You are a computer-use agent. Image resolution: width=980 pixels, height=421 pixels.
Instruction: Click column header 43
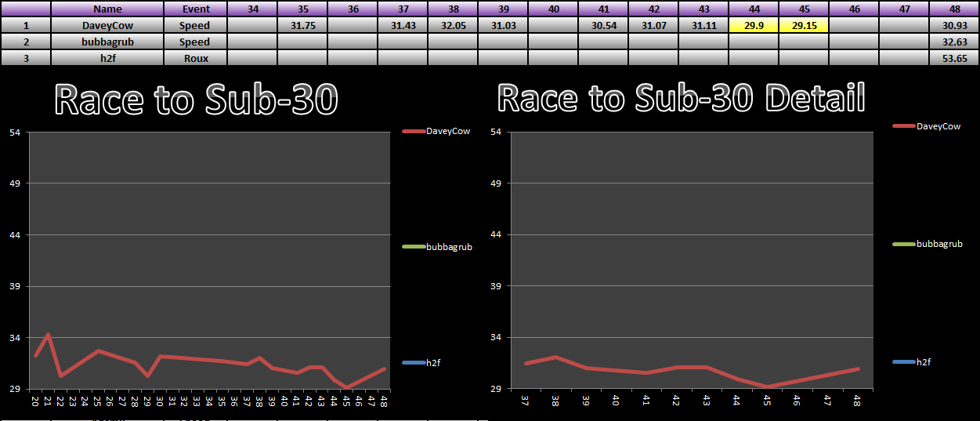[704, 9]
